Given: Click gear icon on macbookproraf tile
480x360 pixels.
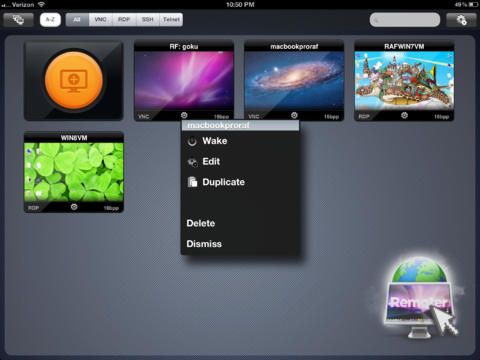Looking at the screenshot, I should [x=294, y=115].
